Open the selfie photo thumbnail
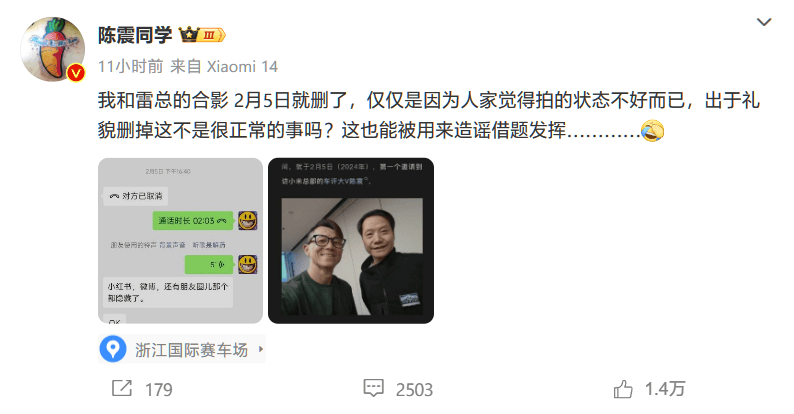 coord(351,240)
